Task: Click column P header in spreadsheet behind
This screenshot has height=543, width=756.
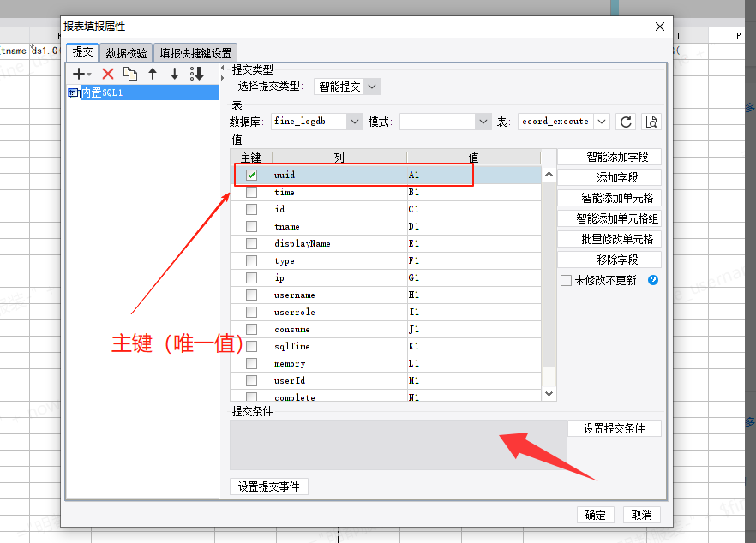Action: pyautogui.click(x=738, y=36)
